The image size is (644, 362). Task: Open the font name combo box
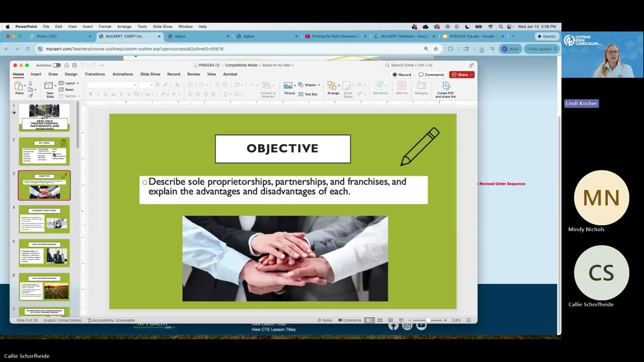[x=112, y=85]
